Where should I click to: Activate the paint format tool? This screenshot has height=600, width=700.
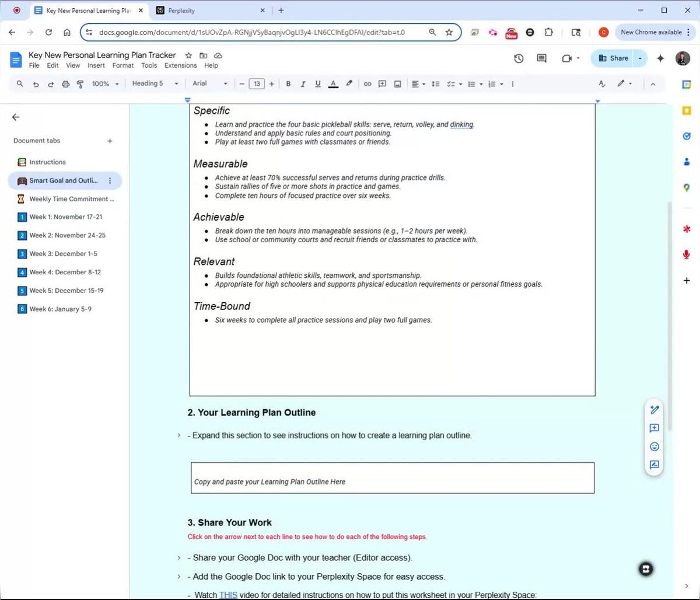click(80, 84)
